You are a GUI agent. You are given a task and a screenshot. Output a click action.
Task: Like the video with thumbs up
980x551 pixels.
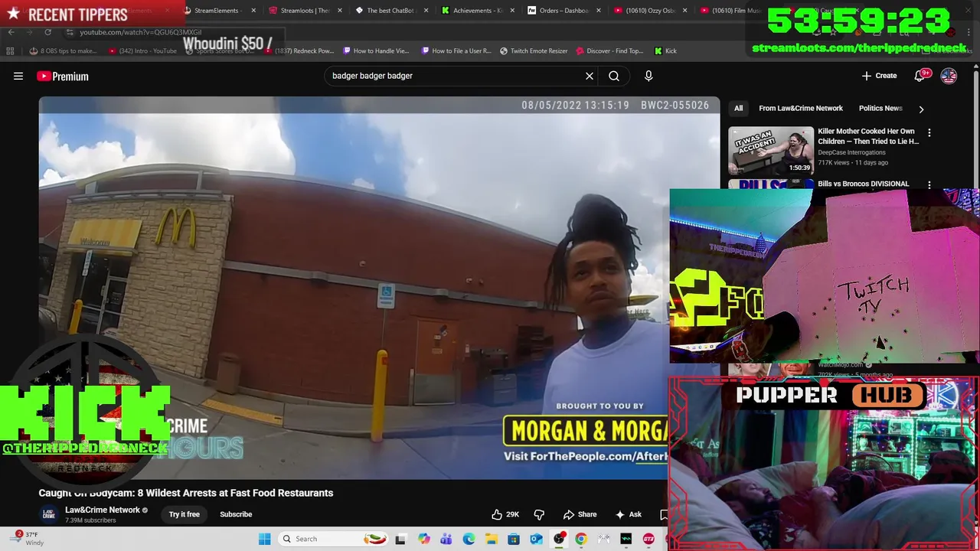pyautogui.click(x=507, y=514)
